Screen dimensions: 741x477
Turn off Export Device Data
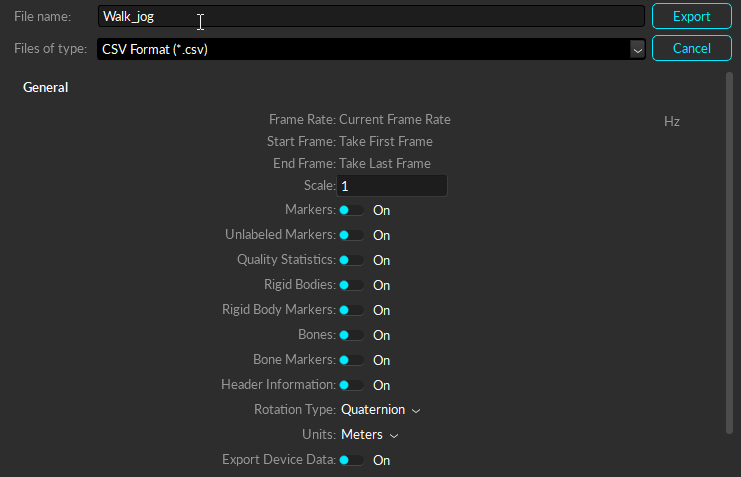pyautogui.click(x=351, y=460)
